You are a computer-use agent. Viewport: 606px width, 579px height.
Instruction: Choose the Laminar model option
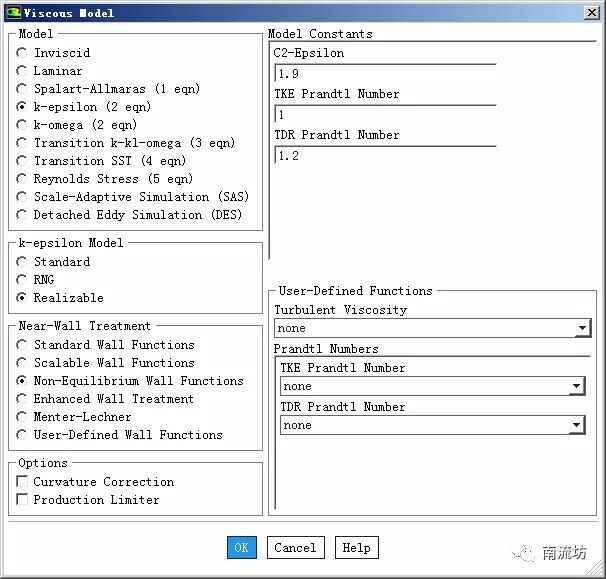click(x=22, y=71)
